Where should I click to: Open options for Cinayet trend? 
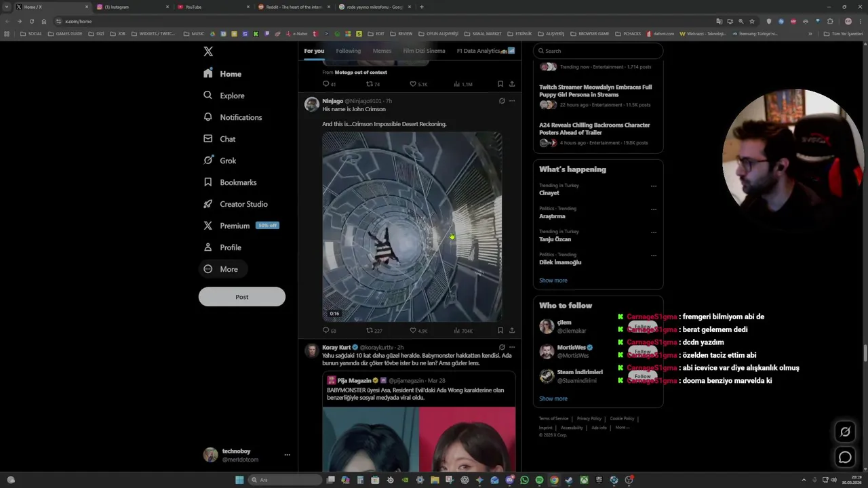point(654,186)
